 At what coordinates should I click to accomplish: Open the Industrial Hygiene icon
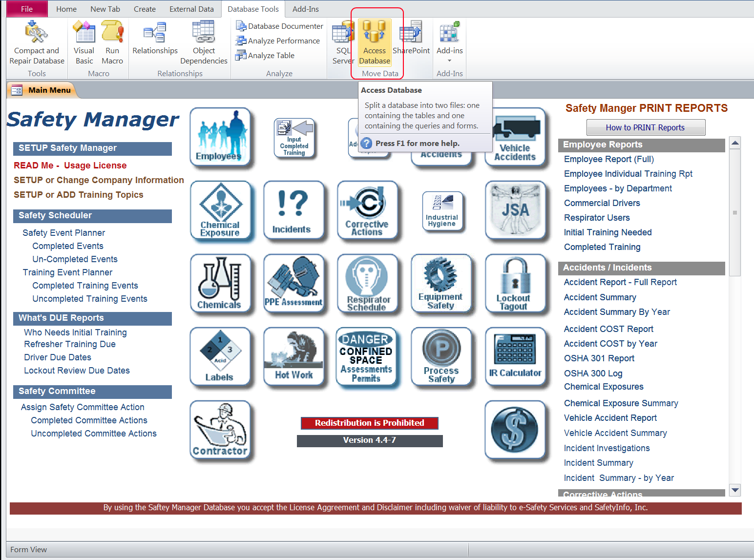tap(442, 210)
